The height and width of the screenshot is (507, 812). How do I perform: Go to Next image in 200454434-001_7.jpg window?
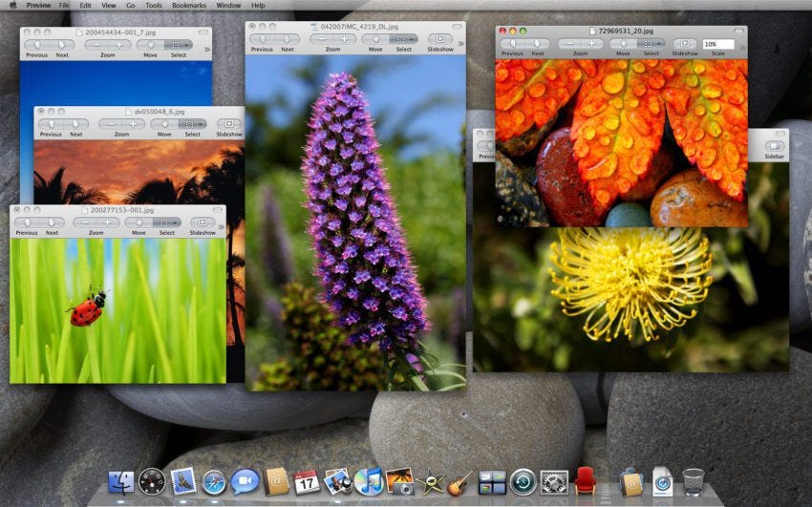click(x=62, y=45)
